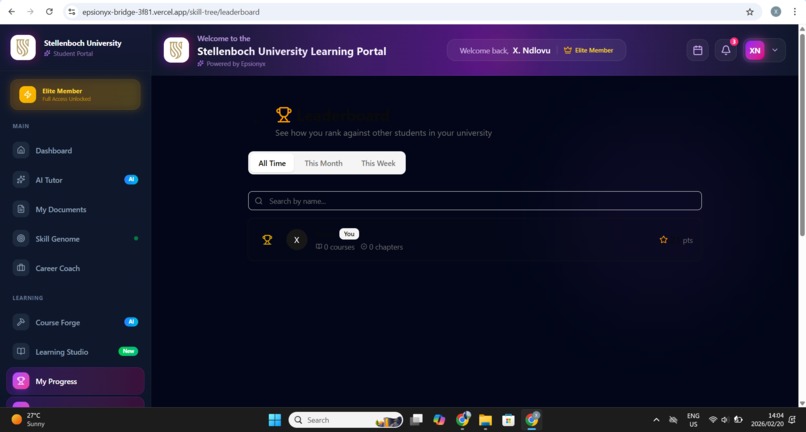The image size is (806, 432).
Task: Click the Search by name field
Action: click(x=474, y=201)
